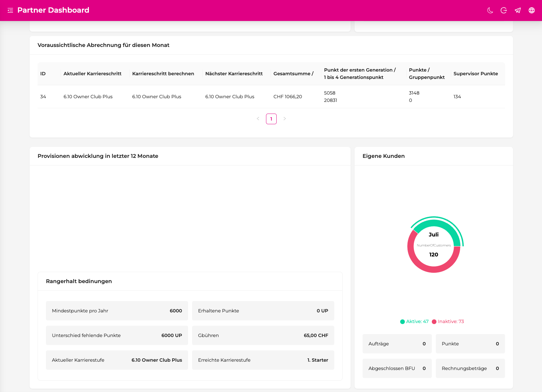Toggle Aktive legend in customers chart
The image size is (542, 392).
(x=414, y=322)
